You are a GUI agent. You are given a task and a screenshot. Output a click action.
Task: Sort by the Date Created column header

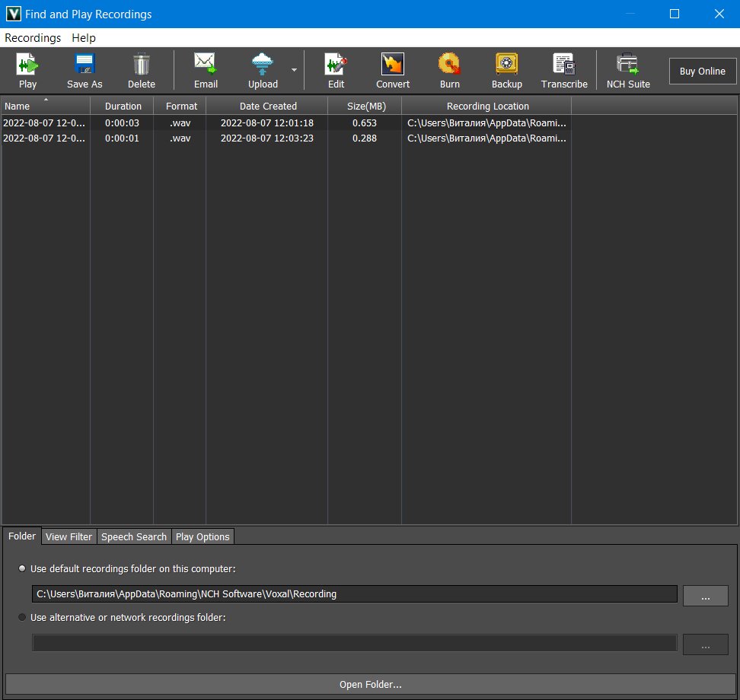267,106
